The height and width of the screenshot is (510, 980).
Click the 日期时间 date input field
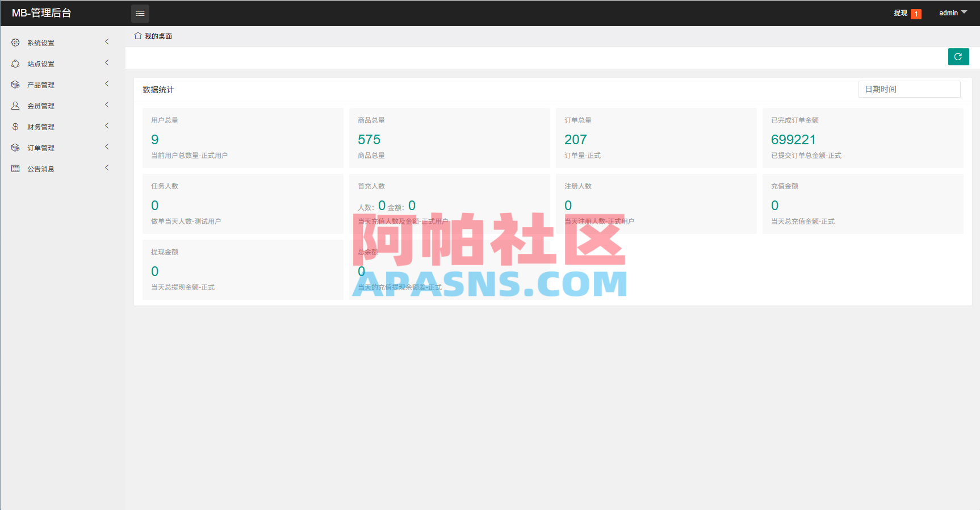pyautogui.click(x=909, y=89)
